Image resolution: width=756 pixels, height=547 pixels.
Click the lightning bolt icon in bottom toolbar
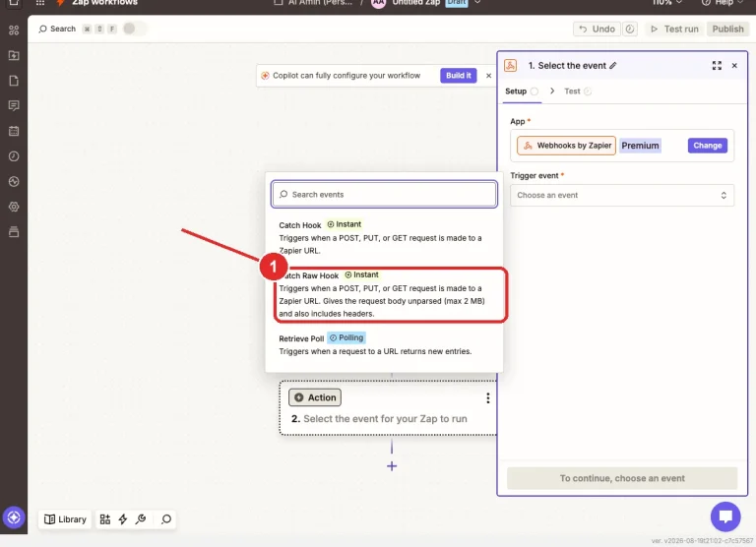(x=123, y=519)
